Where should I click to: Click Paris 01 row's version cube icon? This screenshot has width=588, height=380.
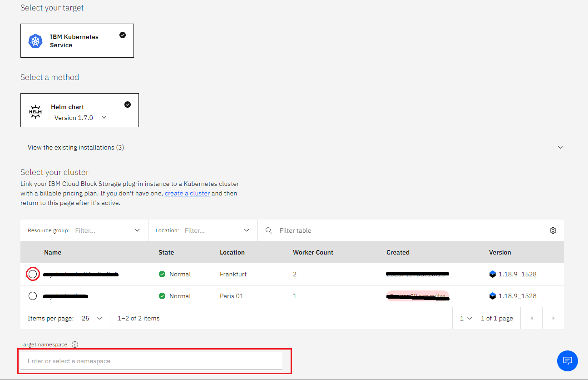493,296
